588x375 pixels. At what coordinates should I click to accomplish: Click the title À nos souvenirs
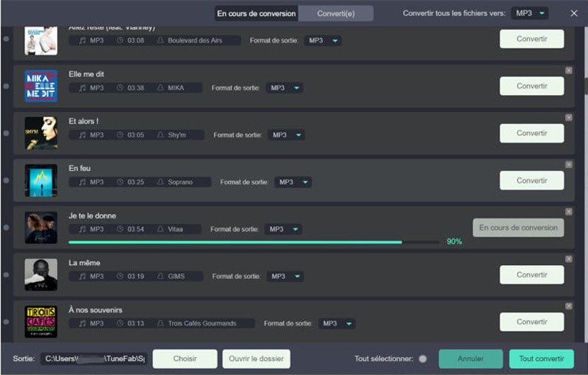pyautogui.click(x=95, y=310)
